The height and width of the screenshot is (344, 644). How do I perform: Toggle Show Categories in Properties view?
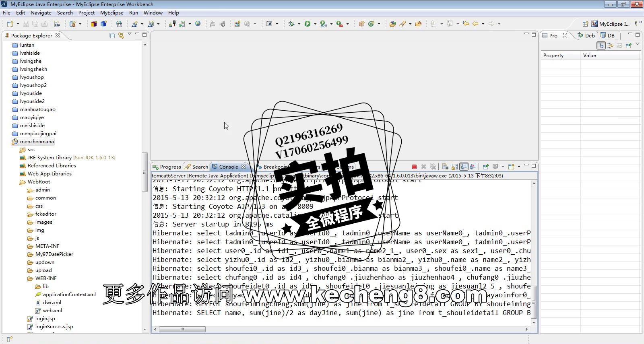tap(601, 45)
